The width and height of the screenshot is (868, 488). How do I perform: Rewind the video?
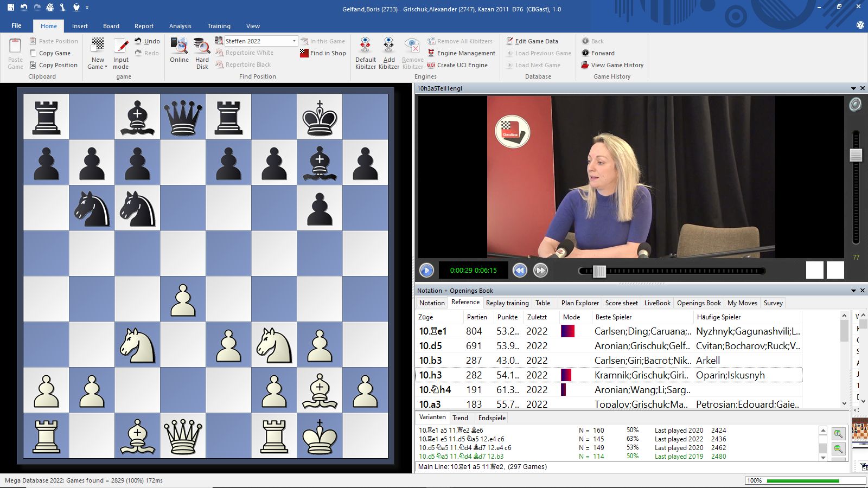click(520, 270)
